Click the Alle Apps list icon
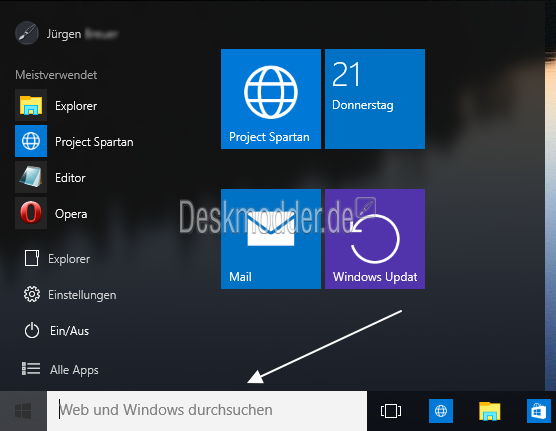The image size is (556, 431). (31, 369)
